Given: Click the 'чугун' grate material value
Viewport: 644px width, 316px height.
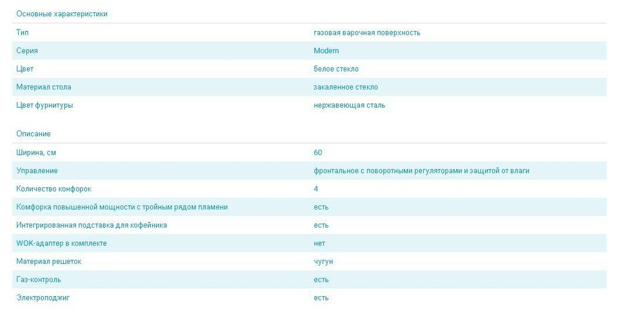Looking at the screenshot, I should click(323, 261).
